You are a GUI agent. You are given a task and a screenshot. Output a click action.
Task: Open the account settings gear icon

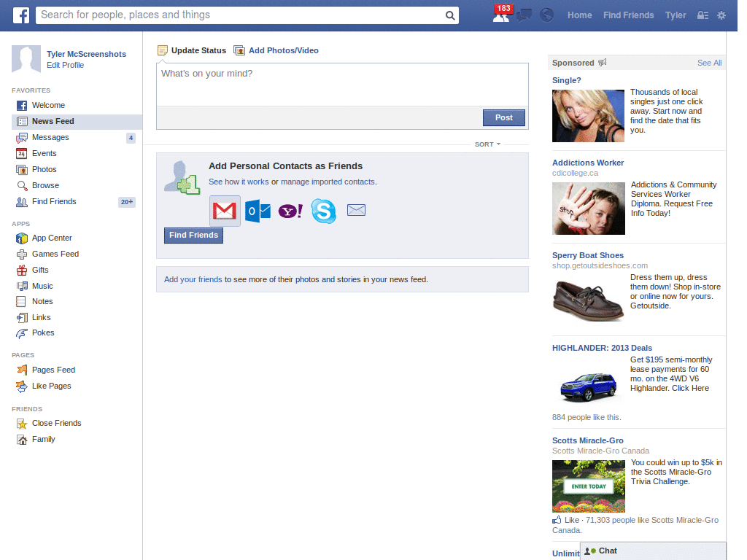[721, 15]
